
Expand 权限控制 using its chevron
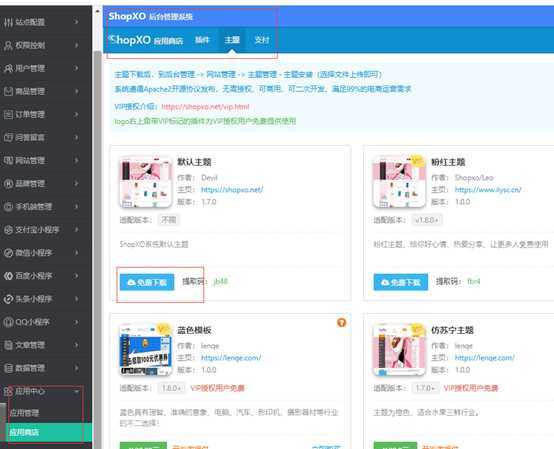pos(76,45)
